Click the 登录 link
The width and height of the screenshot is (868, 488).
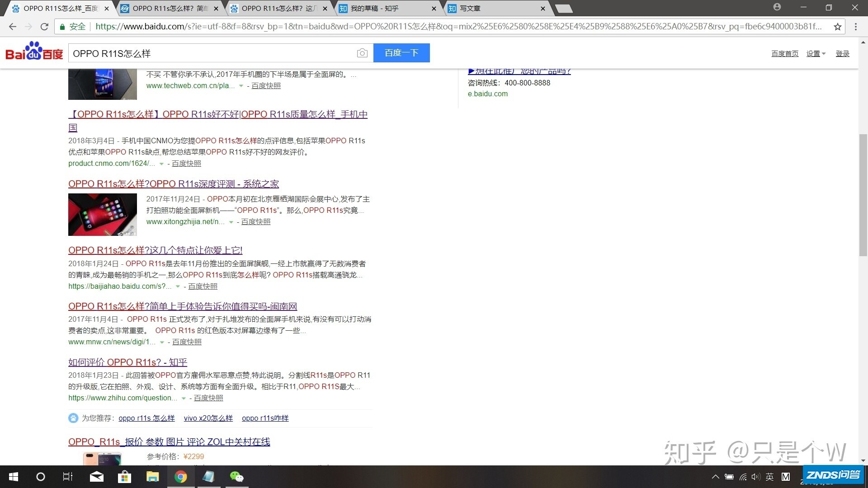coord(842,54)
